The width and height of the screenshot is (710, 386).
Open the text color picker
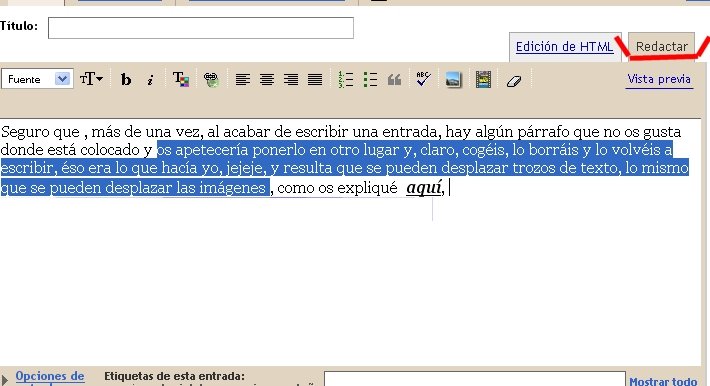181,79
